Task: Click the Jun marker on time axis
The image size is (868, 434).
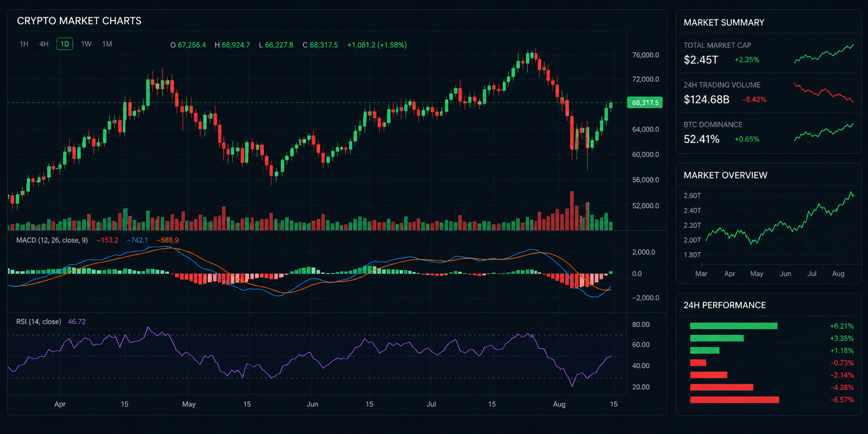Action: pyautogui.click(x=312, y=404)
